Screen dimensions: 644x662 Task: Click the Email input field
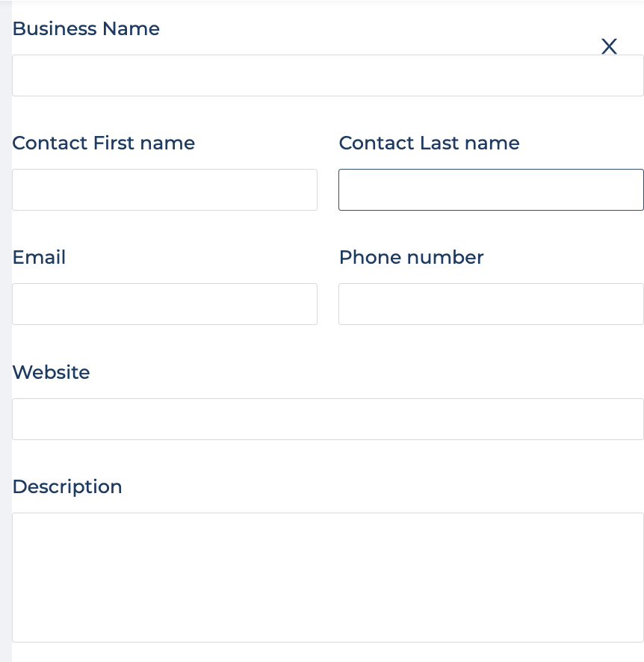click(164, 304)
